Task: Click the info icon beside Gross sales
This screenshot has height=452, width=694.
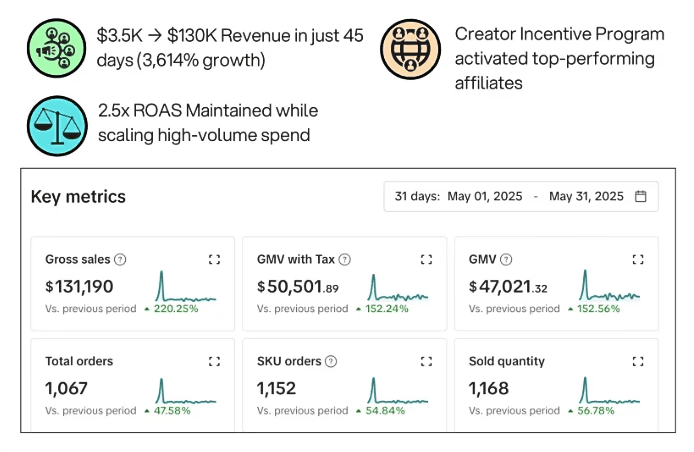Action: pos(120,260)
